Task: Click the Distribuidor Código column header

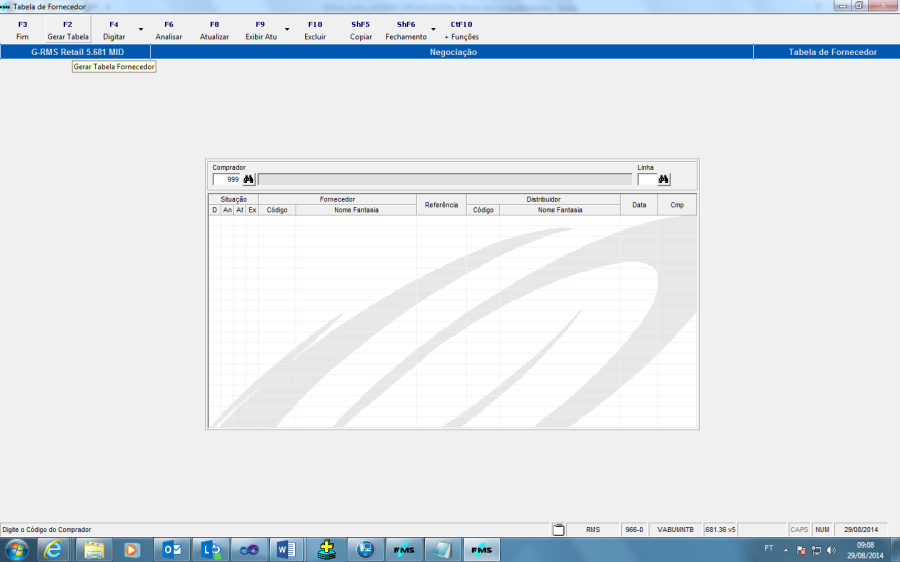Action: click(483, 210)
